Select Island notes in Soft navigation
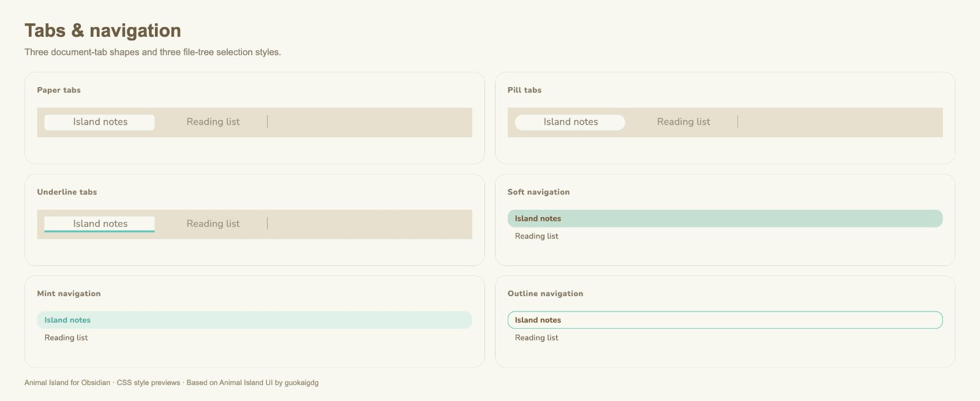Image resolution: width=980 pixels, height=401 pixels. [725, 218]
